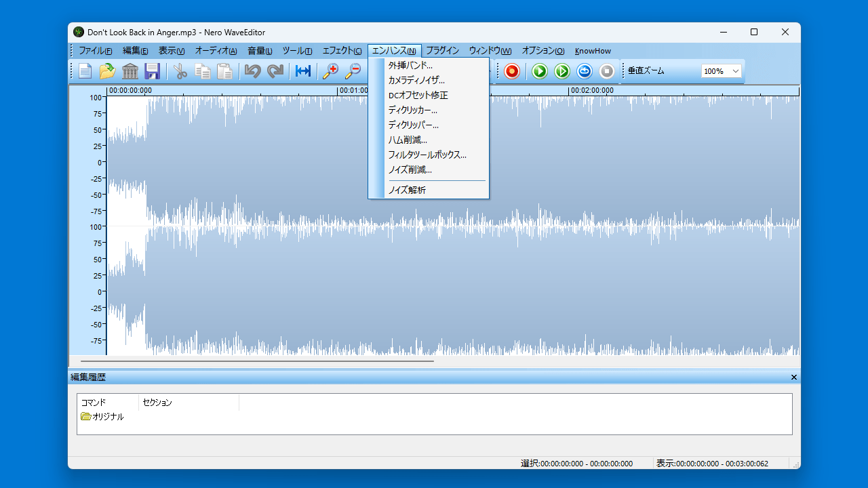Open the プラグイン menu
868x488 pixels.
click(442, 51)
